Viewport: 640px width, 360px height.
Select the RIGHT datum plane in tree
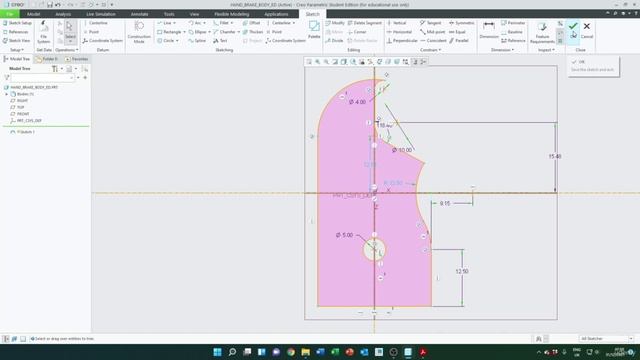(20, 100)
